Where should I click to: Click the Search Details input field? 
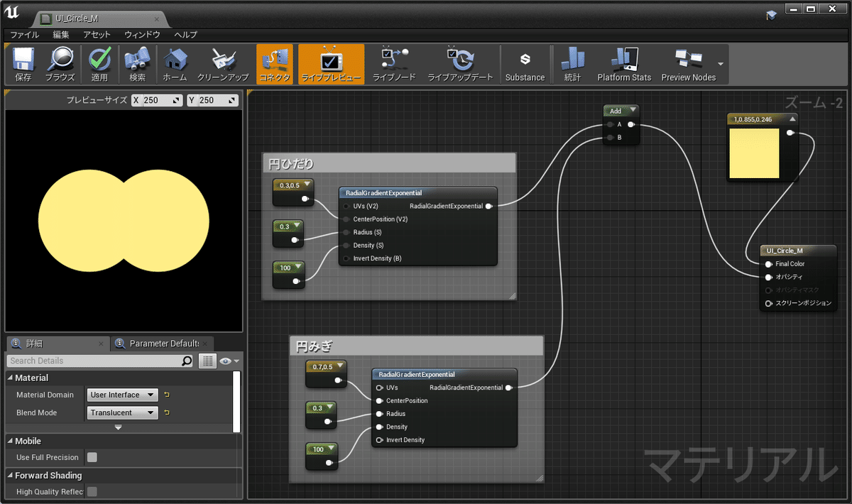point(94,361)
